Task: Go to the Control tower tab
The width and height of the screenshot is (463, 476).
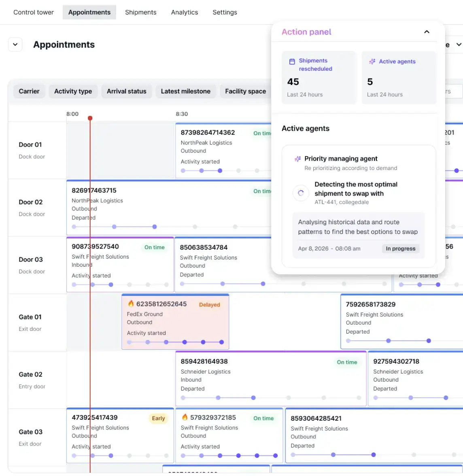Action: pos(34,12)
